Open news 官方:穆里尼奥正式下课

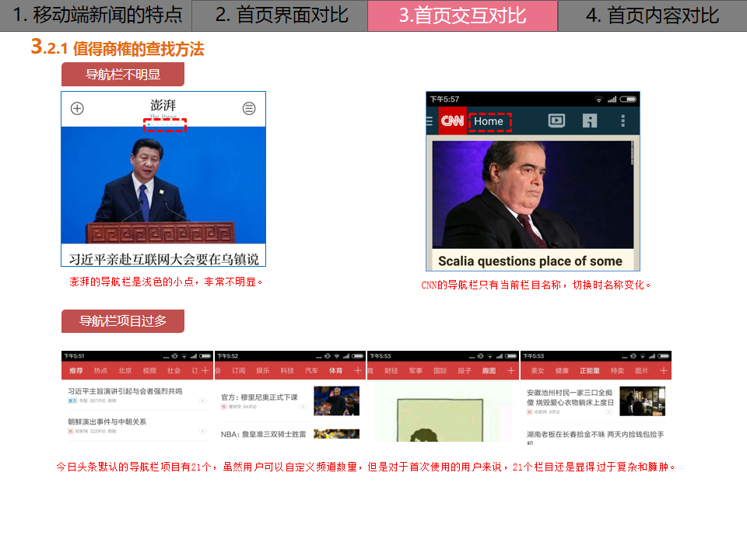pos(260,397)
